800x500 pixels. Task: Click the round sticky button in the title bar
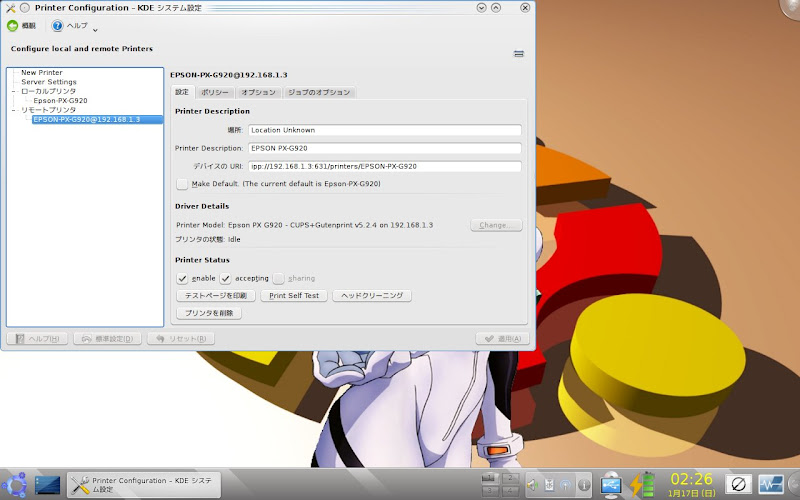point(24,8)
